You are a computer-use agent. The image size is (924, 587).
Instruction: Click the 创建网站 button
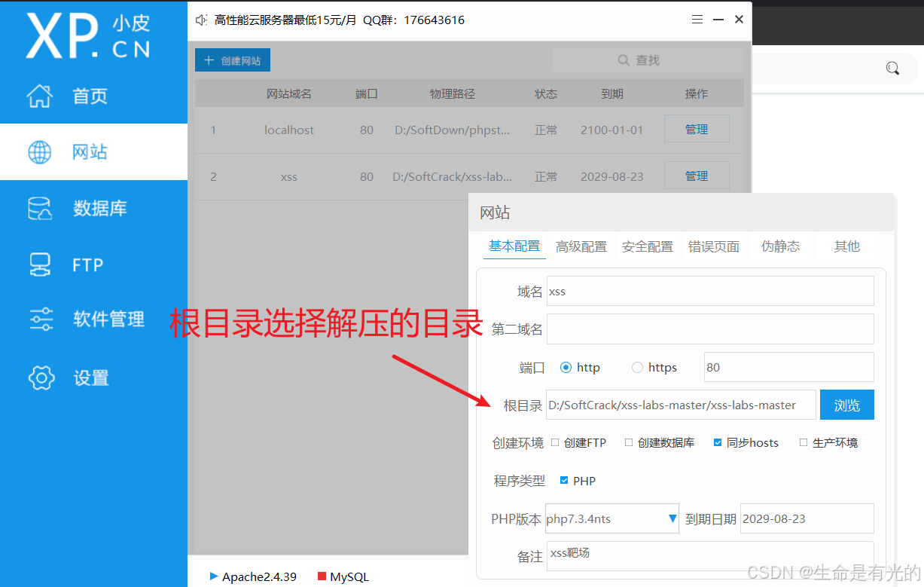(232, 60)
